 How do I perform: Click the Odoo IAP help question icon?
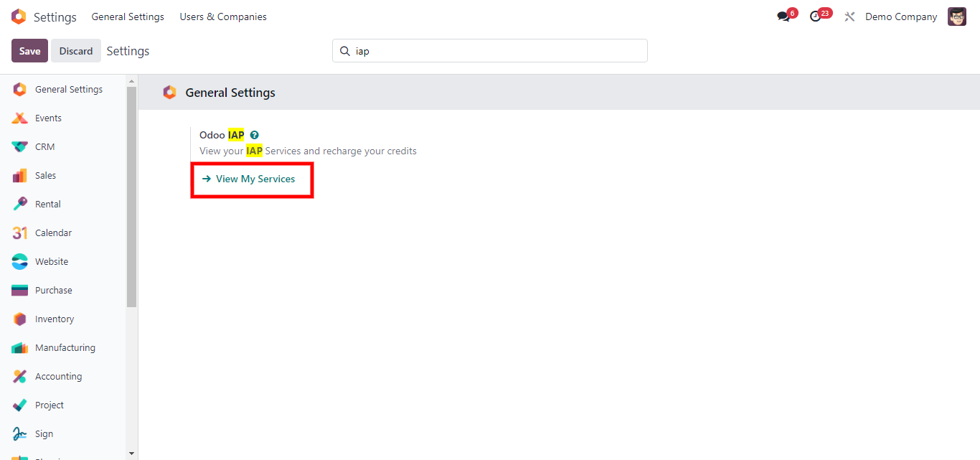pyautogui.click(x=254, y=135)
